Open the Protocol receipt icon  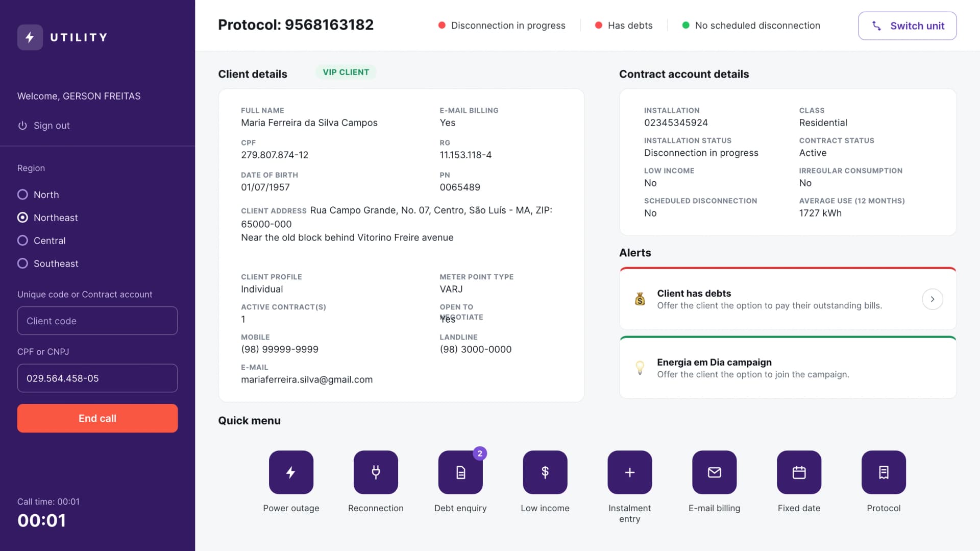tap(884, 472)
